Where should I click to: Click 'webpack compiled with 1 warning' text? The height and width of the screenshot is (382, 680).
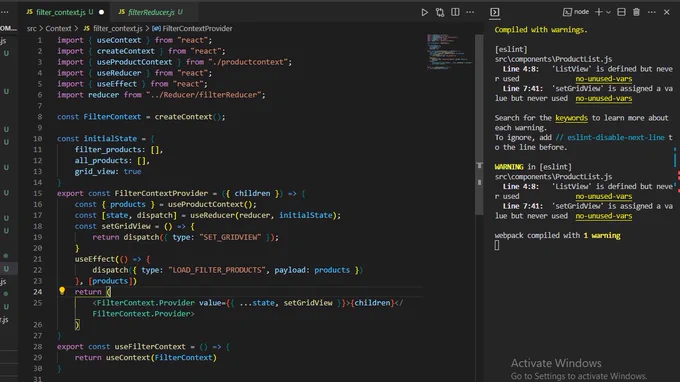coord(557,235)
